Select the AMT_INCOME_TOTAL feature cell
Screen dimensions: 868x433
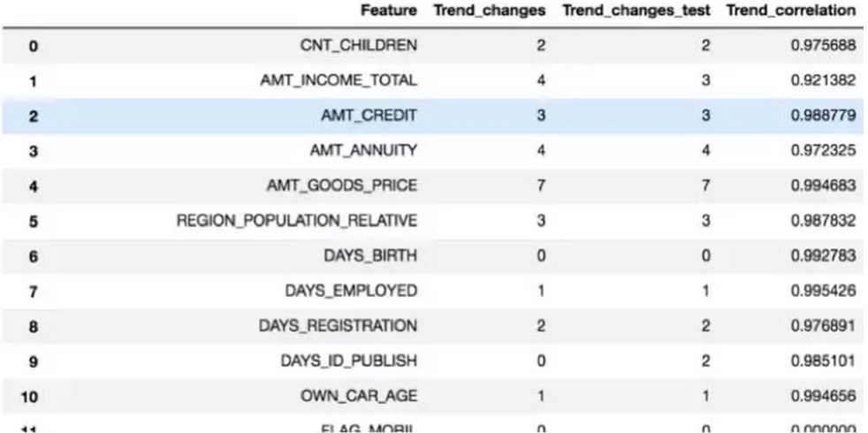coord(339,80)
